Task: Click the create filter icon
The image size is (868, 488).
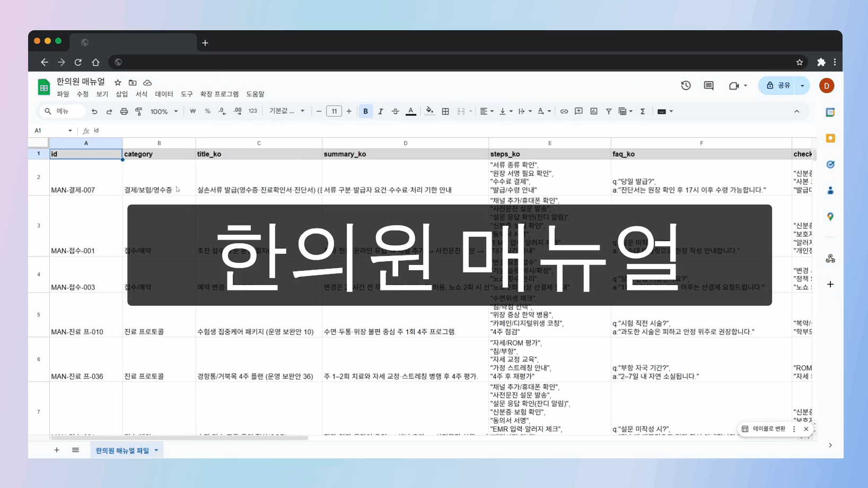Action: click(609, 111)
